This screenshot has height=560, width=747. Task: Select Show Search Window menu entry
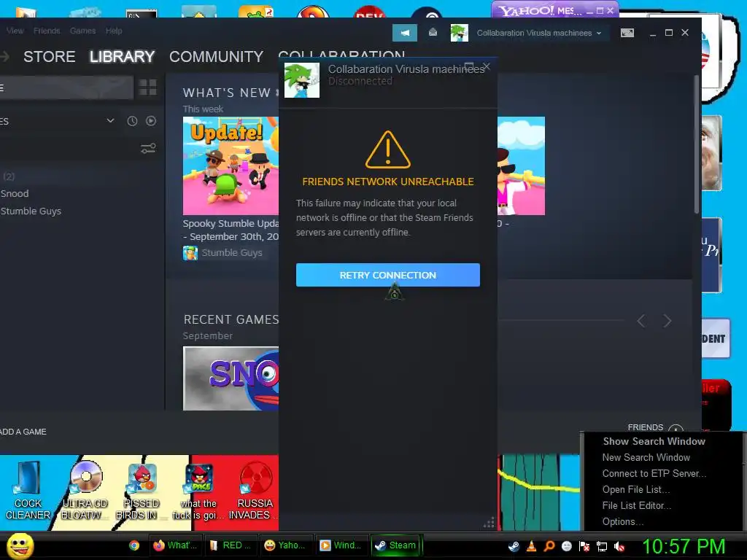(654, 441)
